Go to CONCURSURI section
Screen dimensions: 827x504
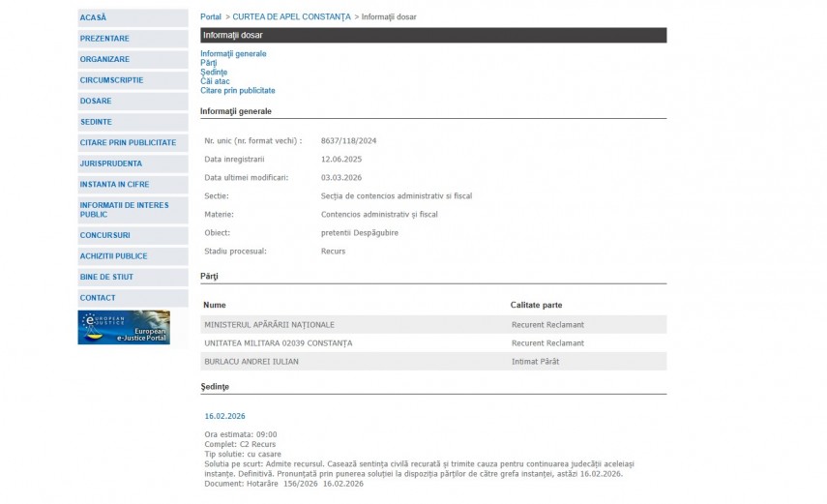(x=104, y=235)
